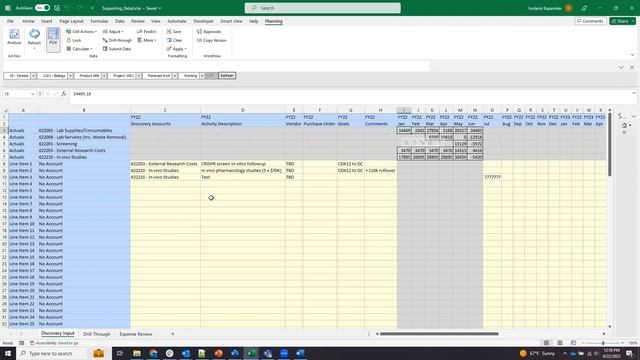Toggle the POV button
This screenshot has width=640, height=360.
[53, 40]
